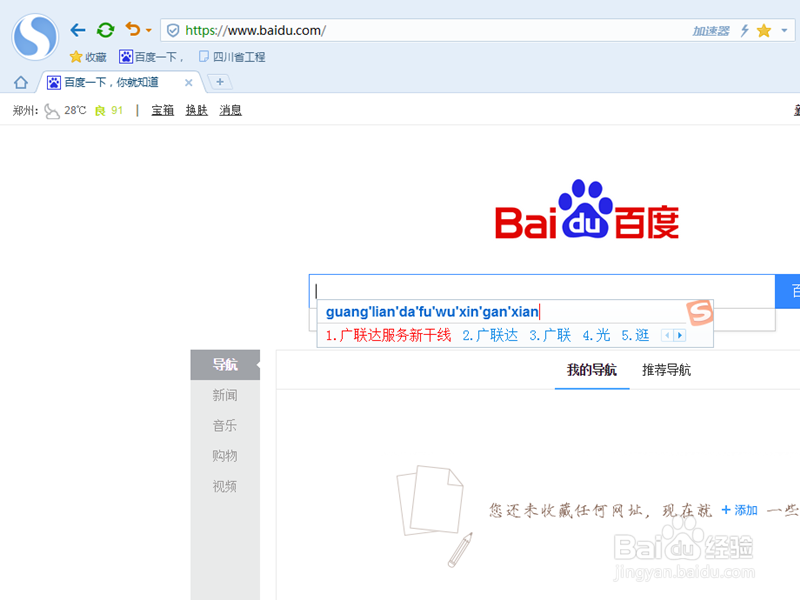This screenshot has height=600, width=800.
Task: Choose candidate 3 广联
Action: coord(550,335)
